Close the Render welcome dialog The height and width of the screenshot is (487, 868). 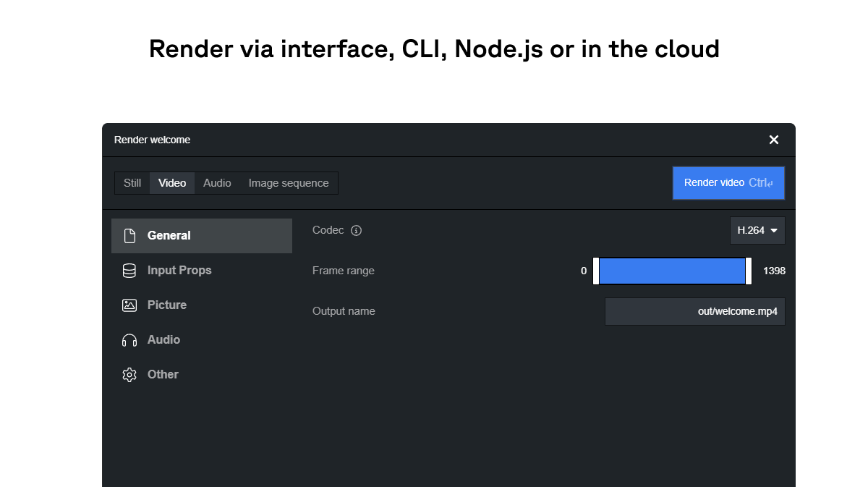pyautogui.click(x=774, y=140)
